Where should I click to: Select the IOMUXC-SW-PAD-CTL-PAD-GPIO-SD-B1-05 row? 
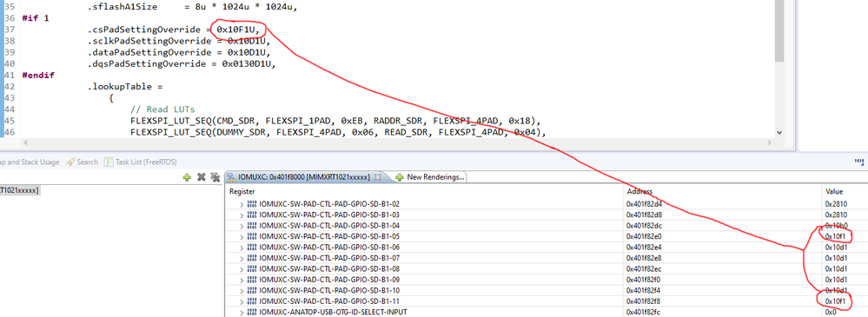(x=546, y=236)
